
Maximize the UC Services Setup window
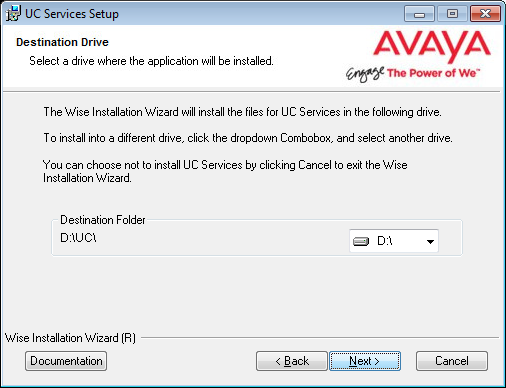coord(452,14)
